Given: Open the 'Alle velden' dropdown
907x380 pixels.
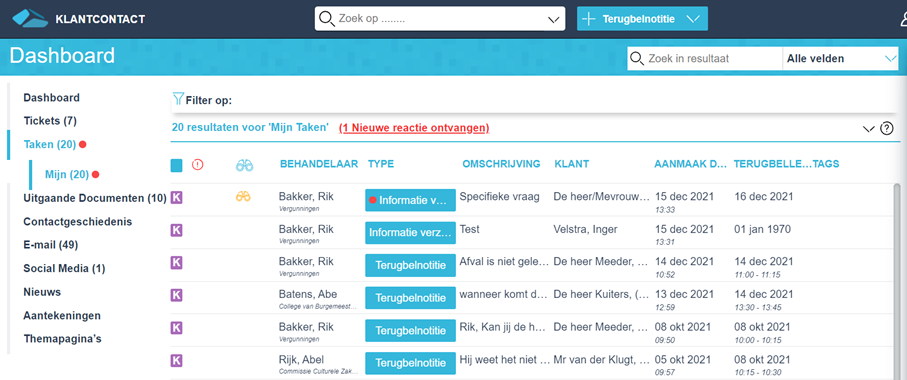Looking at the screenshot, I should [x=840, y=58].
